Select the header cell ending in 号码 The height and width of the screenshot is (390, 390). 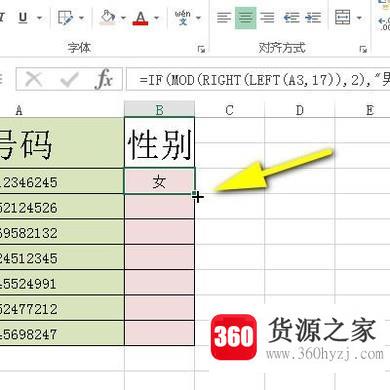click(62, 142)
